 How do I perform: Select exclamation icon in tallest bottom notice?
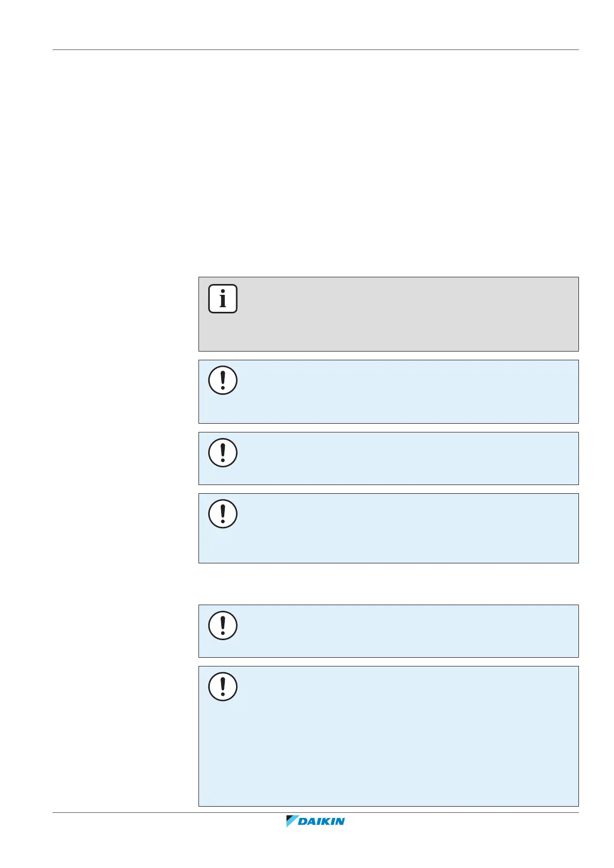point(223,687)
